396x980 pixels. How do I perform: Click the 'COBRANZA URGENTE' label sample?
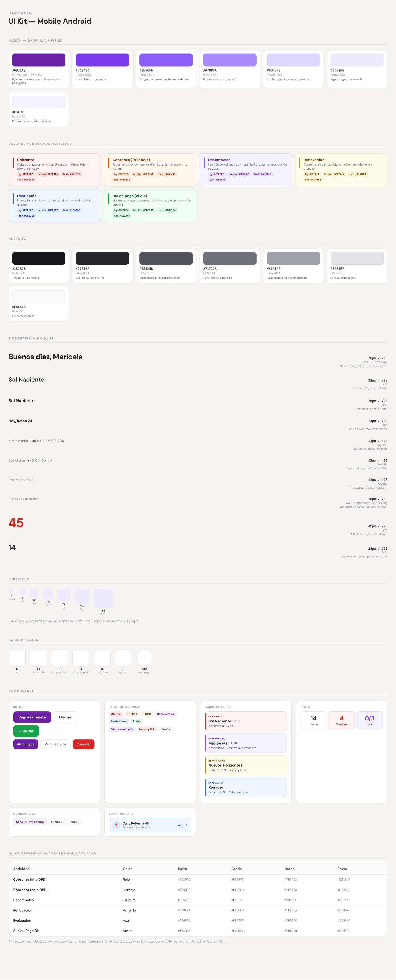pos(23,499)
